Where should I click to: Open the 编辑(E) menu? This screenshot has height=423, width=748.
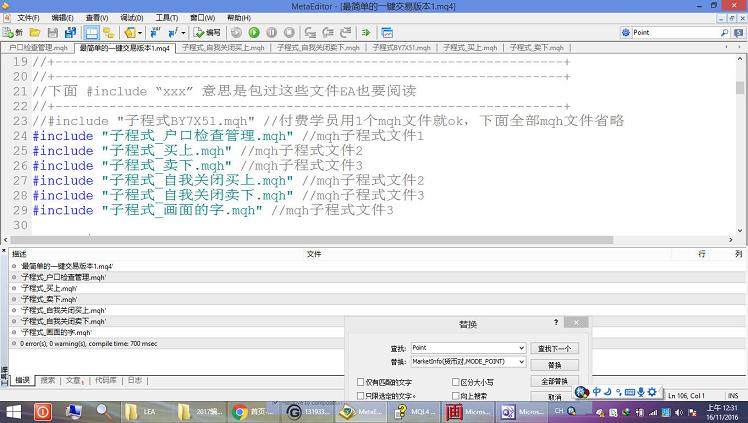coord(62,18)
